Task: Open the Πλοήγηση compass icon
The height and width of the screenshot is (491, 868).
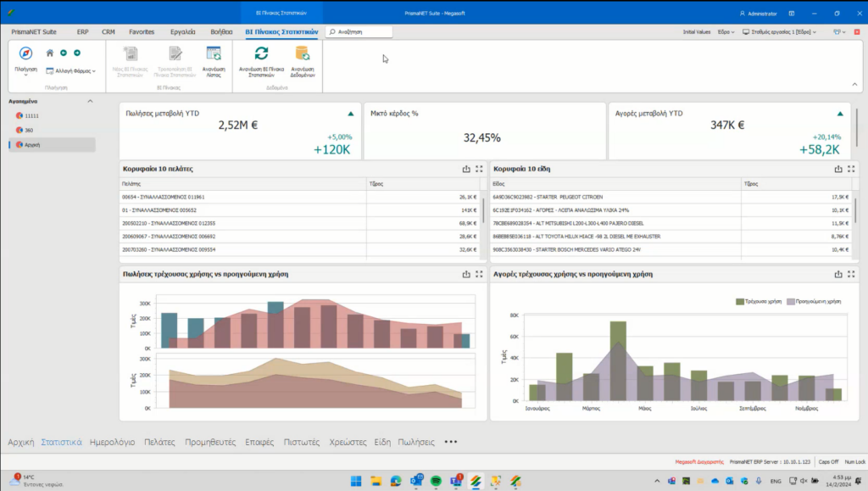Action: tap(25, 53)
